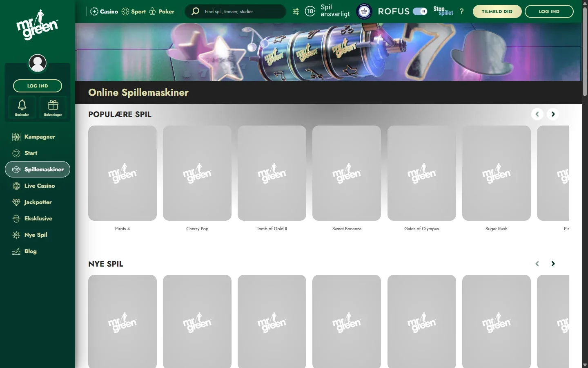The image size is (588, 368).
Task: Click the crown Spillemyndigheden badge
Action: [x=364, y=11]
